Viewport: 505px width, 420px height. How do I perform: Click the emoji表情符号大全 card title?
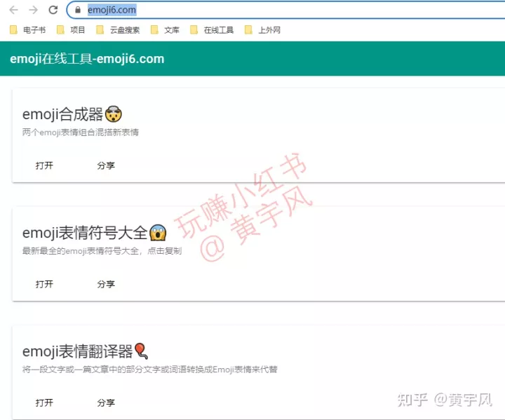pyautogui.click(x=85, y=233)
